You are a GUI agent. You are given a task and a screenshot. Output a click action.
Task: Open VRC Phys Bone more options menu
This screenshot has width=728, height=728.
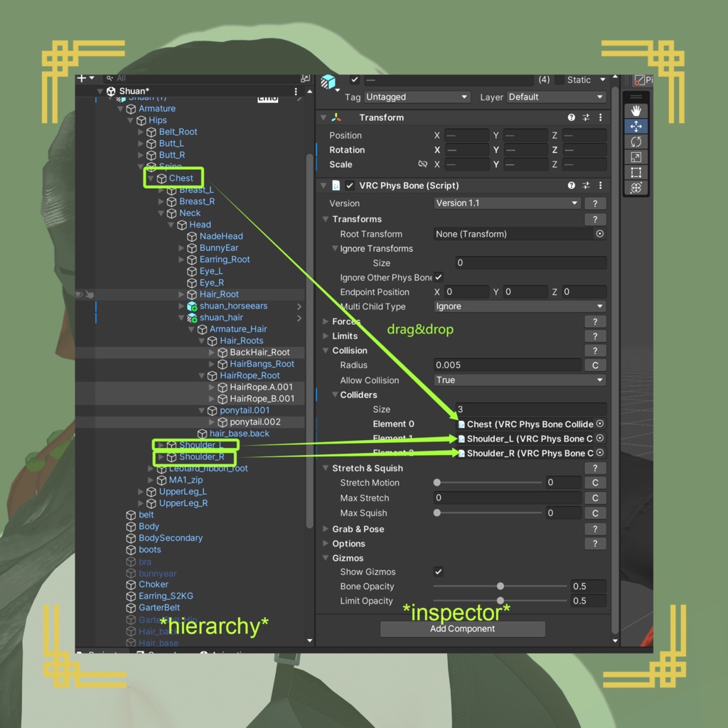tap(600, 186)
